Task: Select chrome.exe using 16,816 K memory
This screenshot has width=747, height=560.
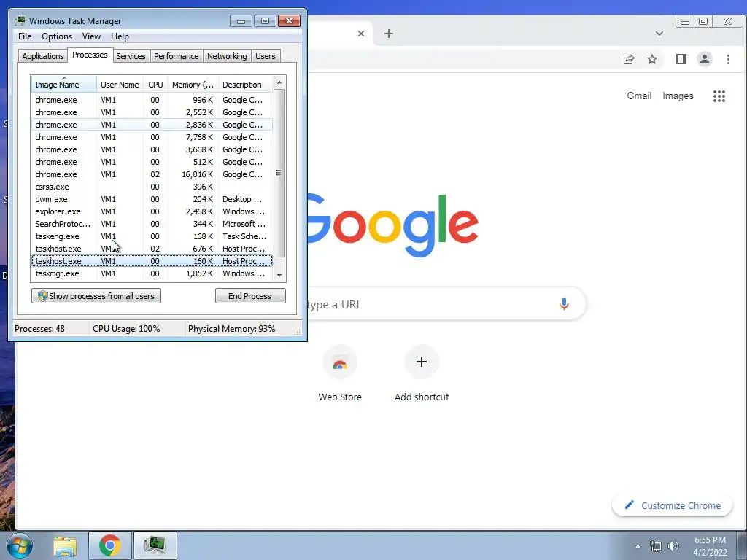Action: (x=152, y=174)
